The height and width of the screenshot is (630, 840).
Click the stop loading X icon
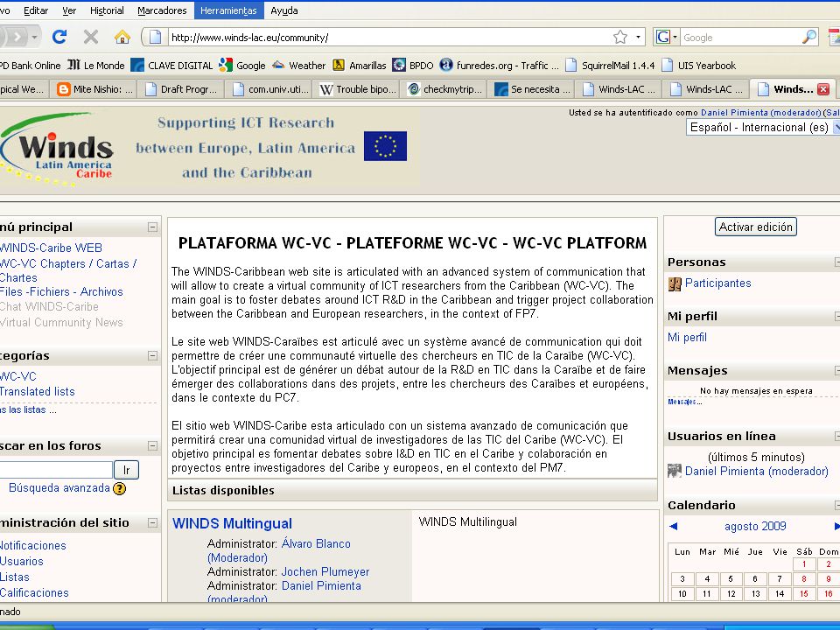click(x=91, y=37)
